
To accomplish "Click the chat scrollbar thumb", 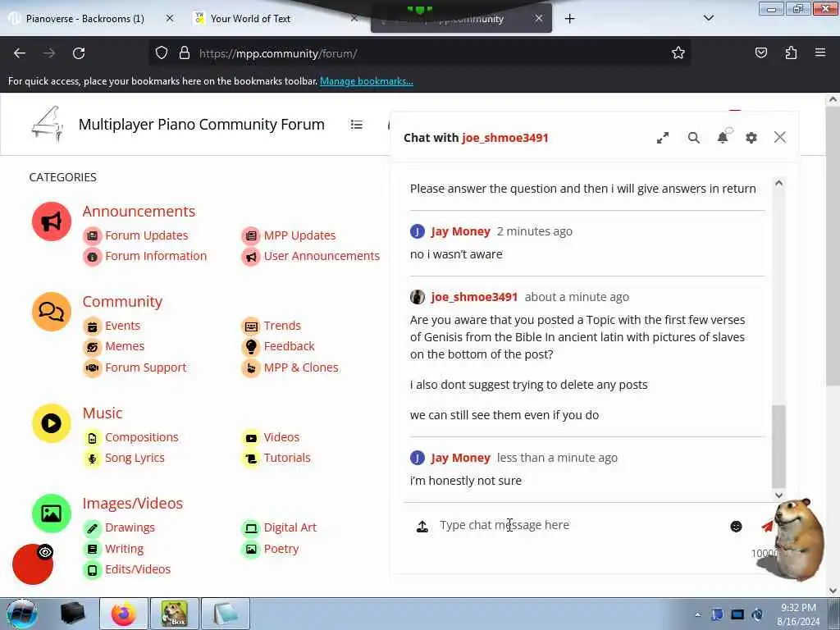I will [x=779, y=446].
